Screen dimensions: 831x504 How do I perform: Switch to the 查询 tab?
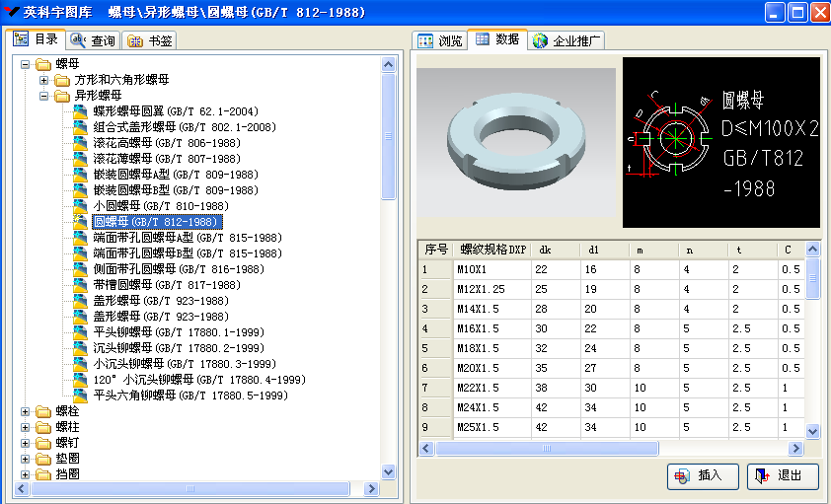[93, 40]
